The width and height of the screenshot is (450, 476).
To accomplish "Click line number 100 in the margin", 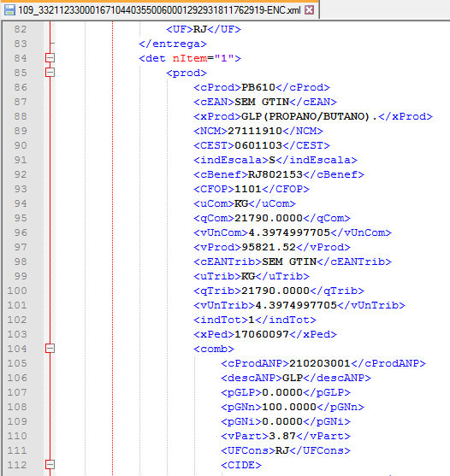I will (17, 291).
